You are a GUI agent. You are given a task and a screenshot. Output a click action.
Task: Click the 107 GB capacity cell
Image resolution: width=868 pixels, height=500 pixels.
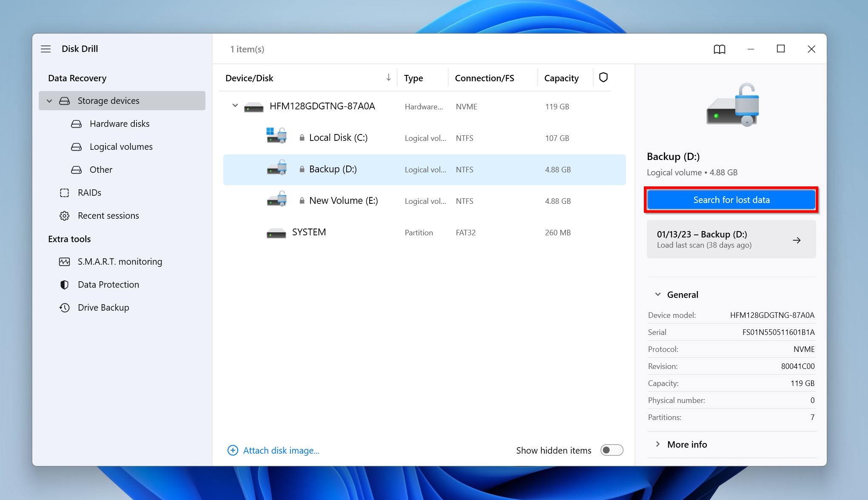pyautogui.click(x=557, y=138)
